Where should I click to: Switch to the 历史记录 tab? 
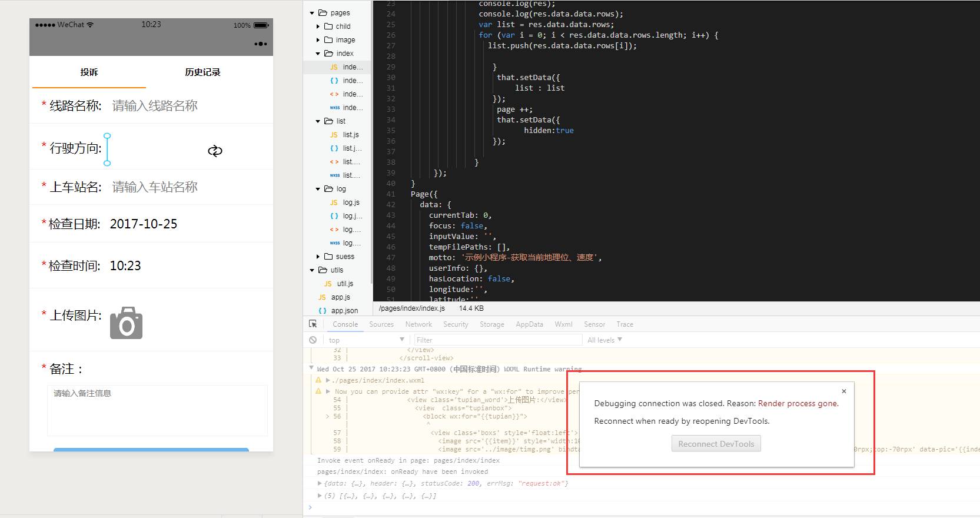pos(202,72)
